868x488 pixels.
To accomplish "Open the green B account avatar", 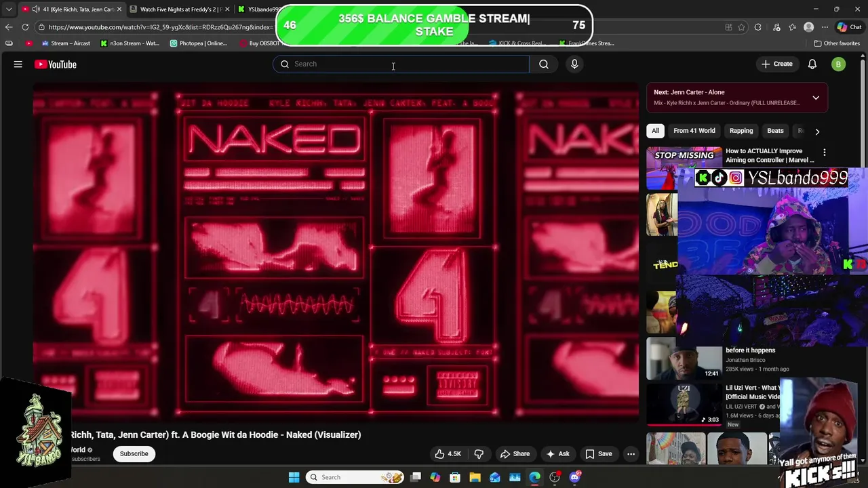I will point(839,64).
